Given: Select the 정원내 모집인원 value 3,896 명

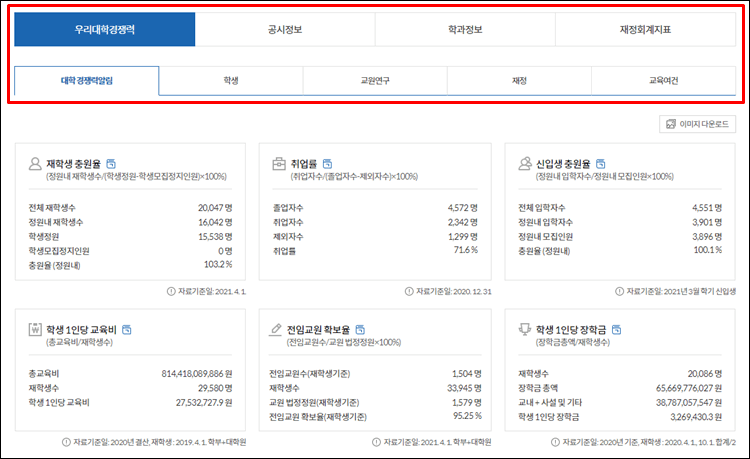Looking at the screenshot, I should [x=707, y=237].
